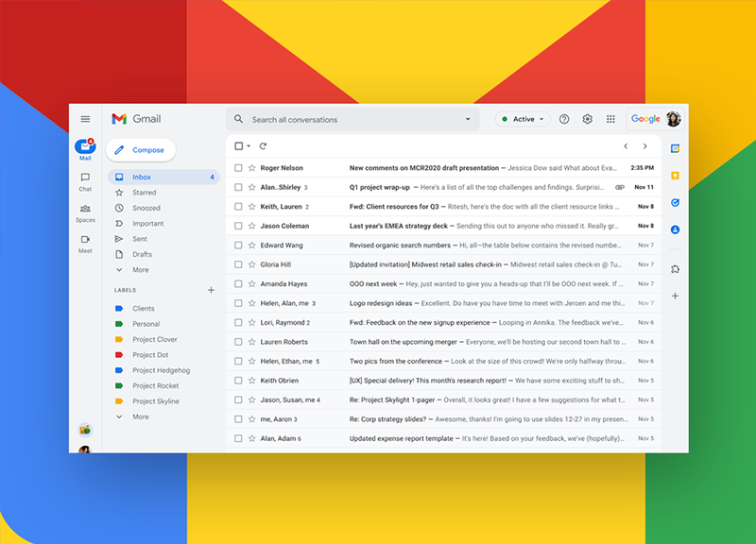Open Google Calendar in side panel
This screenshot has width=756, height=544.
pyautogui.click(x=675, y=148)
